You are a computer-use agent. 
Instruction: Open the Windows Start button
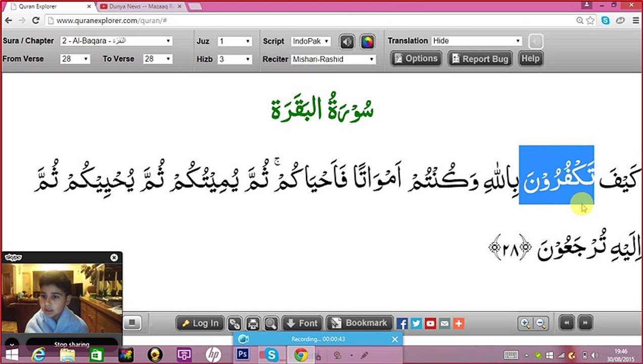pyautogui.click(x=11, y=355)
